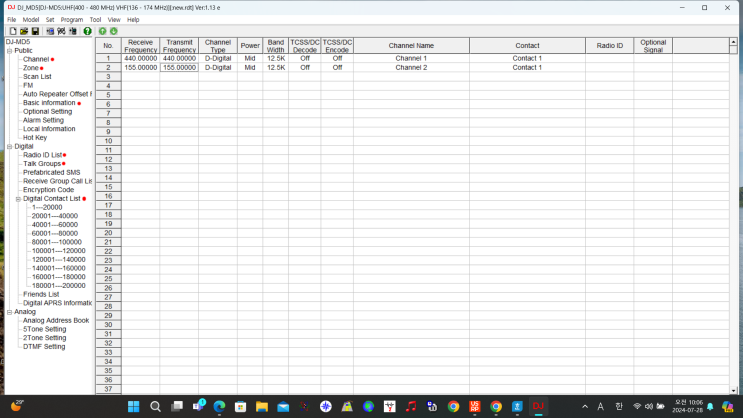Click the scrollbar up arrow of table
The height and width of the screenshot is (418, 743).
[x=733, y=42]
